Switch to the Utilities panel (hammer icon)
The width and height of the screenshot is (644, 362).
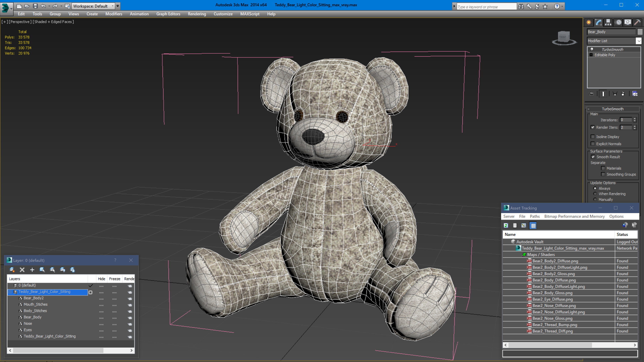click(637, 23)
